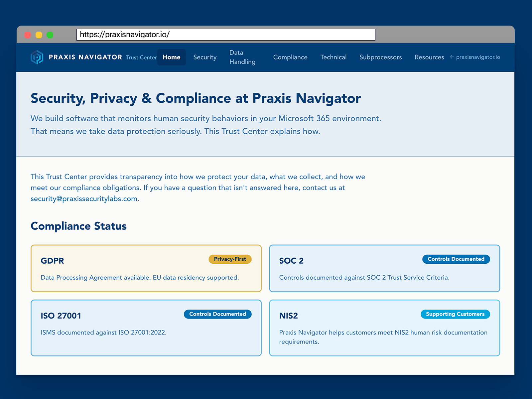
Task: Click the Controls Documented badge on SOC 2
Action: (x=456, y=259)
